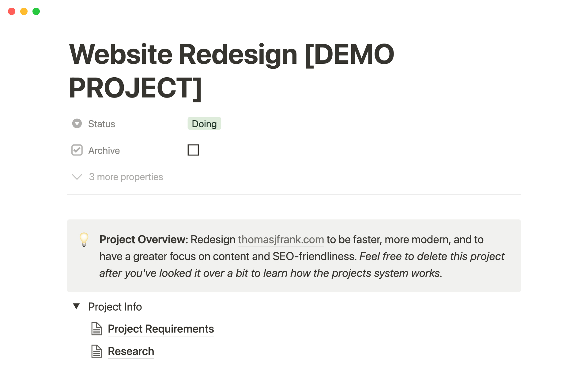The height and width of the screenshot is (368, 588).
Task: Click the Status property dropdown icon
Action: pyautogui.click(x=77, y=124)
